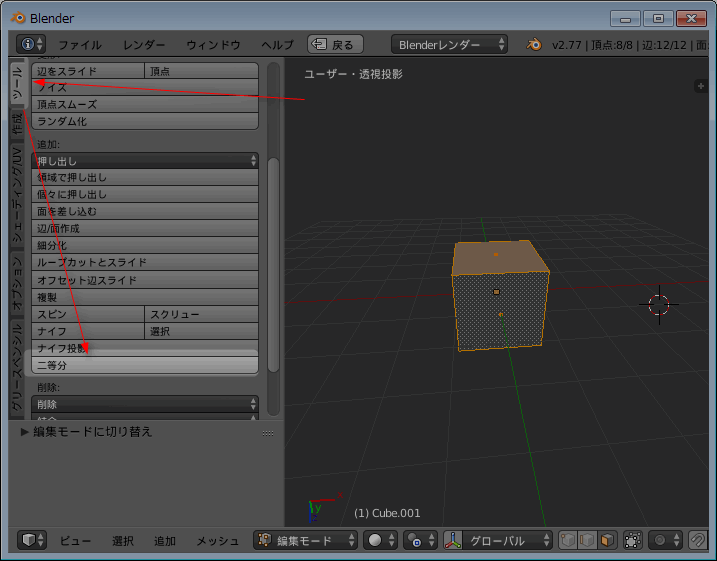Open the 編集モード mode dropdown
Image resolution: width=717 pixels, height=561 pixels.
(305, 540)
